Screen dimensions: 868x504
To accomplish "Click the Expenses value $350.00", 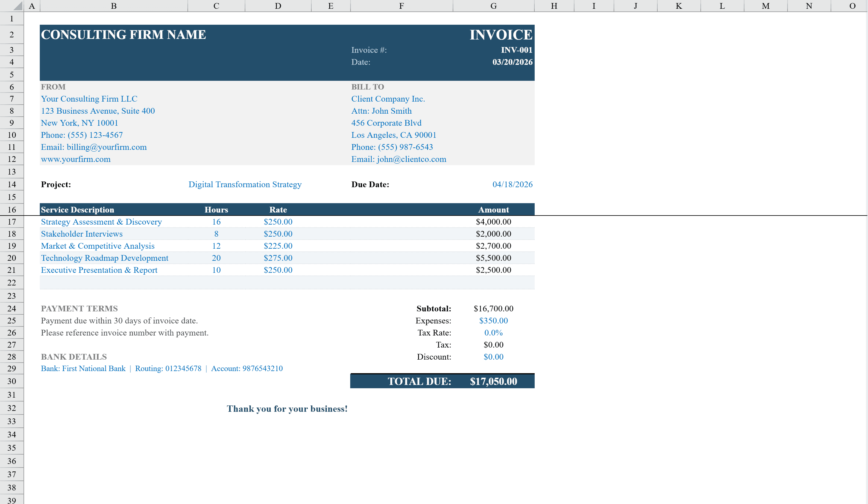I will point(493,320).
